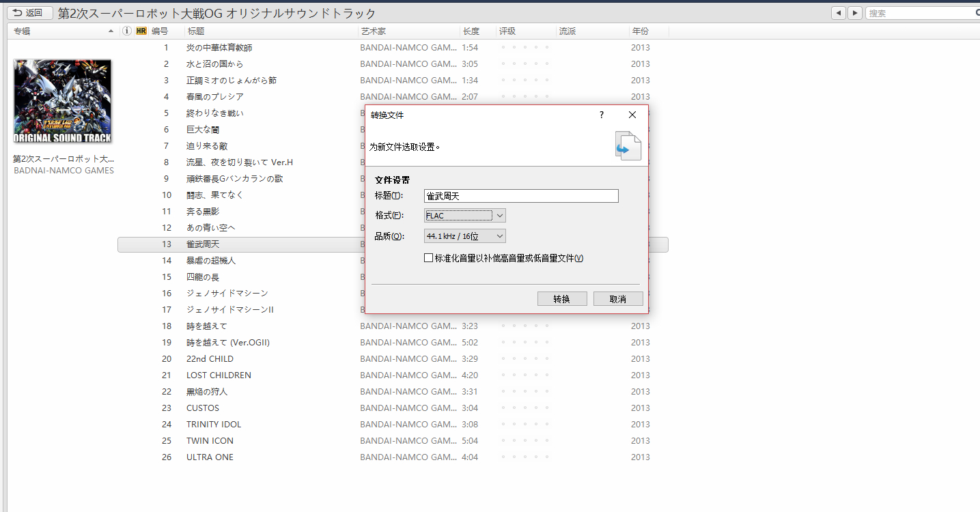Select track 流星、夜を切り裂いて Ver.H
The width and height of the screenshot is (980, 512).
(x=240, y=162)
